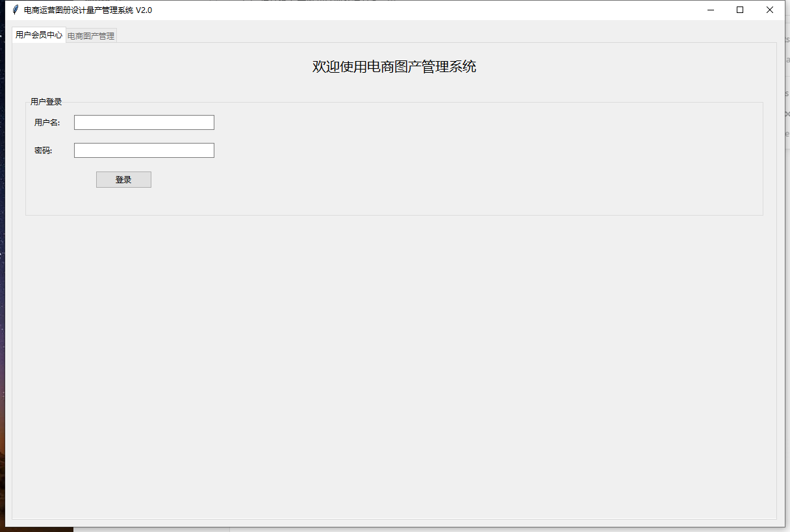Click the feather app icon in title bar
This screenshot has width=790, height=532.
click(x=16, y=10)
